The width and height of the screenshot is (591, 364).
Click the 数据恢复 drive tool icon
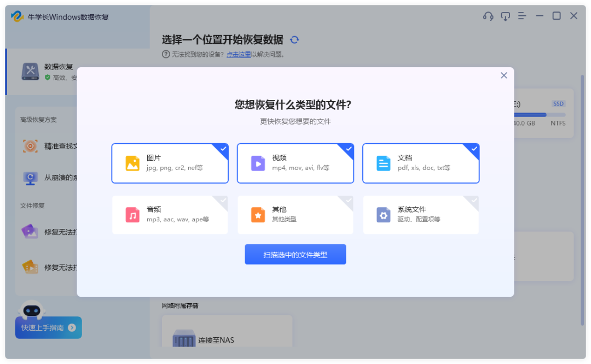pyautogui.click(x=30, y=72)
